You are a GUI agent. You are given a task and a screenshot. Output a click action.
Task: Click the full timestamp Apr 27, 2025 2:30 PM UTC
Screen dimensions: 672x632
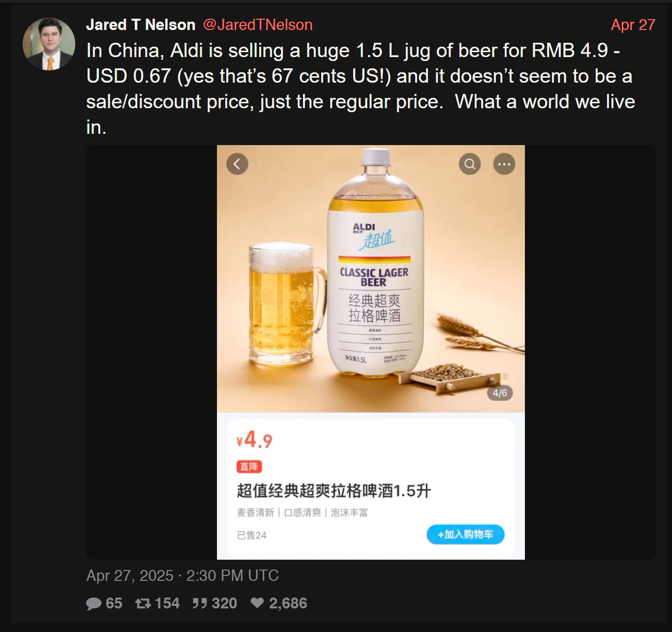click(x=183, y=575)
